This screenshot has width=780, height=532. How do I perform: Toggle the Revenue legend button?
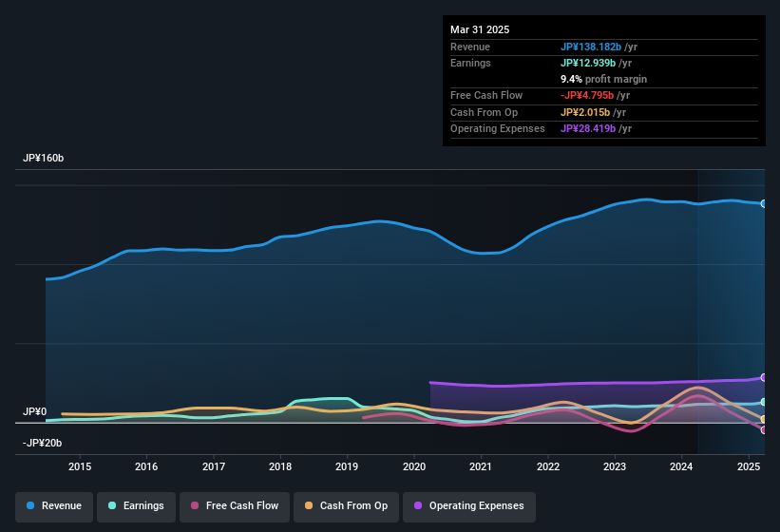coord(54,506)
